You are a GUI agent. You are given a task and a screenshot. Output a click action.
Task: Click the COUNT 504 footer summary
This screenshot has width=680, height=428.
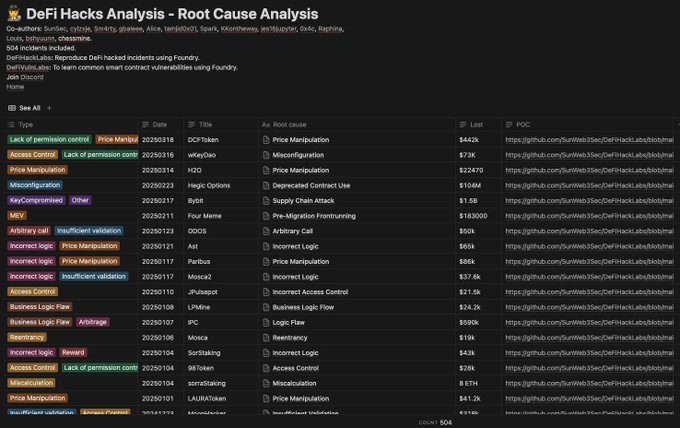pyautogui.click(x=435, y=422)
